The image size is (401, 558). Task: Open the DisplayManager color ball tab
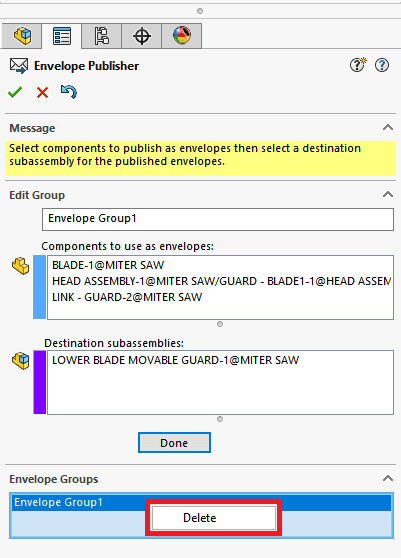[x=182, y=36]
